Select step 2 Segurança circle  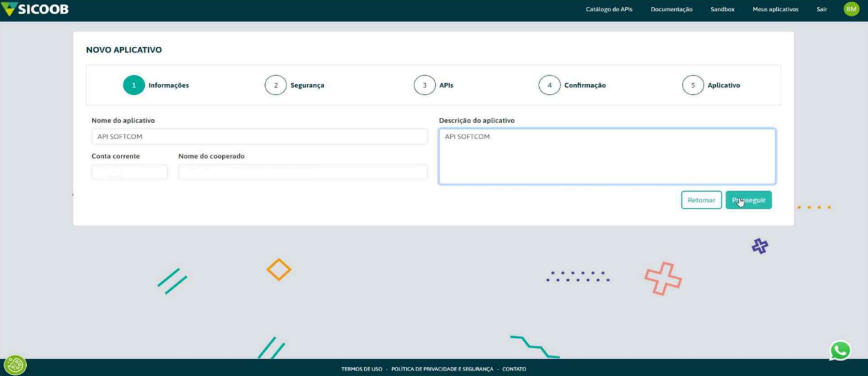tap(275, 86)
